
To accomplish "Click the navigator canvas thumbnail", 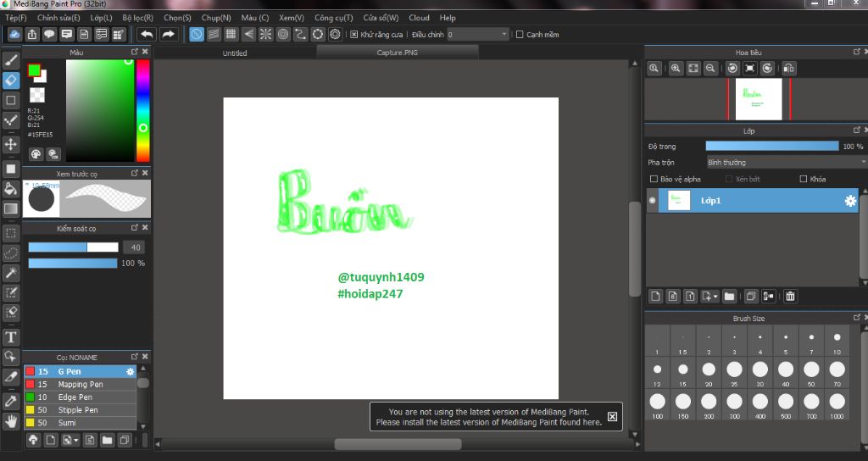I will tap(759, 99).
